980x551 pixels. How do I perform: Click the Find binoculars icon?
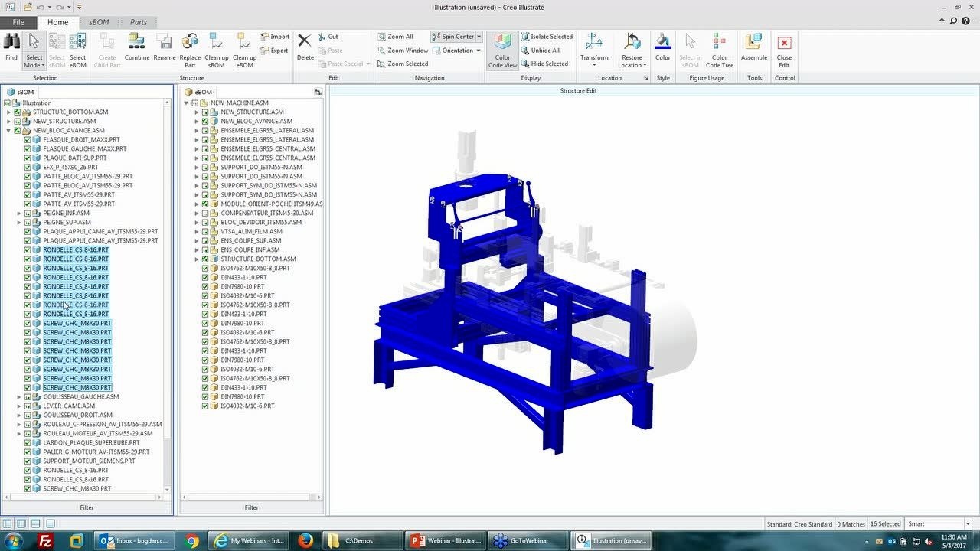click(x=11, y=44)
